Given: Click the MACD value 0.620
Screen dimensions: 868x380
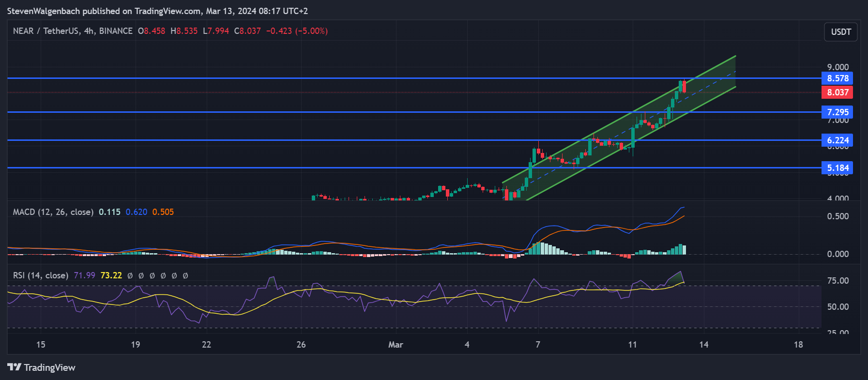Looking at the screenshot, I should [137, 212].
